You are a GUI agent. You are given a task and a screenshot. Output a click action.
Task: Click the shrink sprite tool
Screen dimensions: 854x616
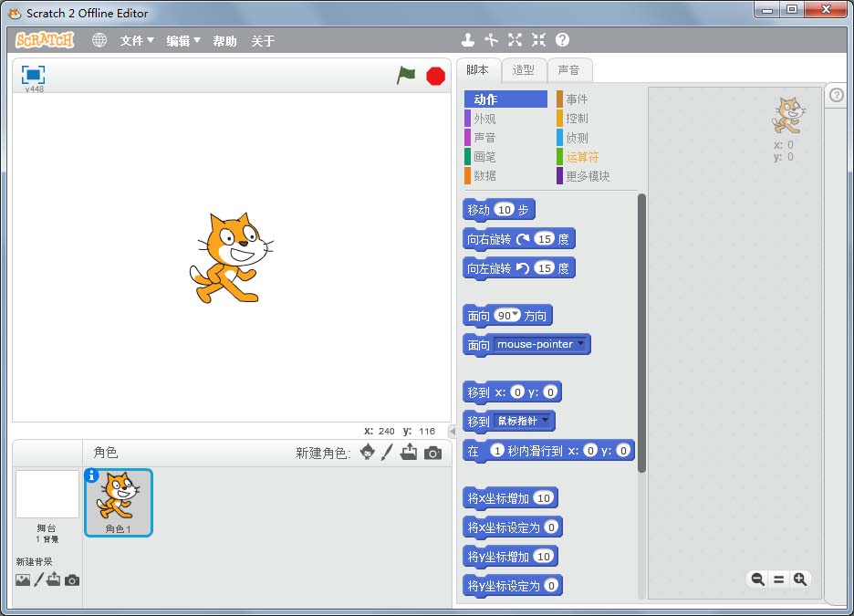[x=538, y=40]
